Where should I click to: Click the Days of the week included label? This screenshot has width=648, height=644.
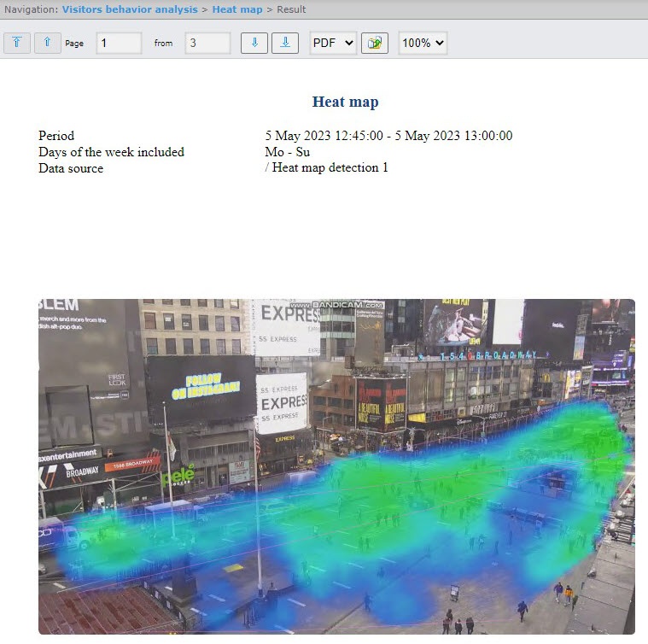(111, 152)
